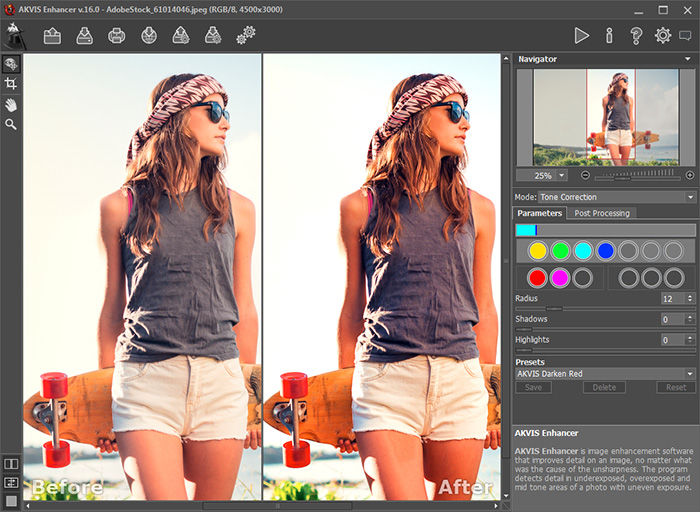Click the Radius slider track
Viewport: 700px width, 512px height.
click(605, 308)
